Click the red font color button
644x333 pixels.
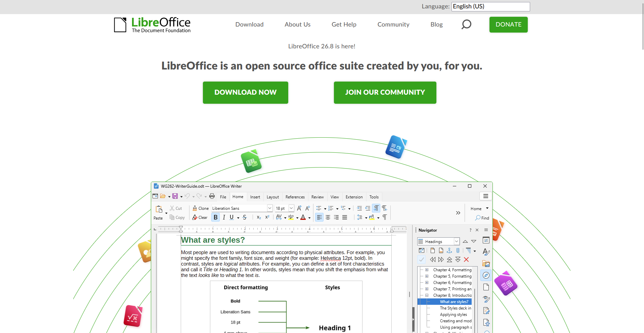pos(303,218)
